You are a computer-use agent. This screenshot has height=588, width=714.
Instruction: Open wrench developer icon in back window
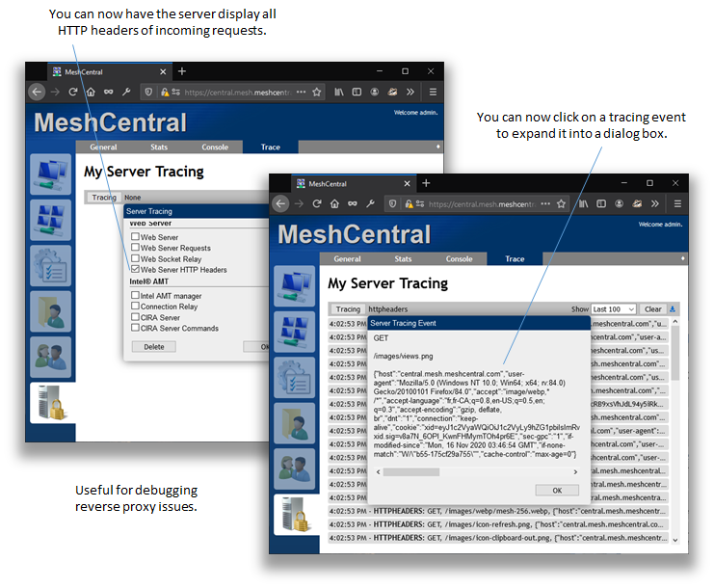[126, 92]
